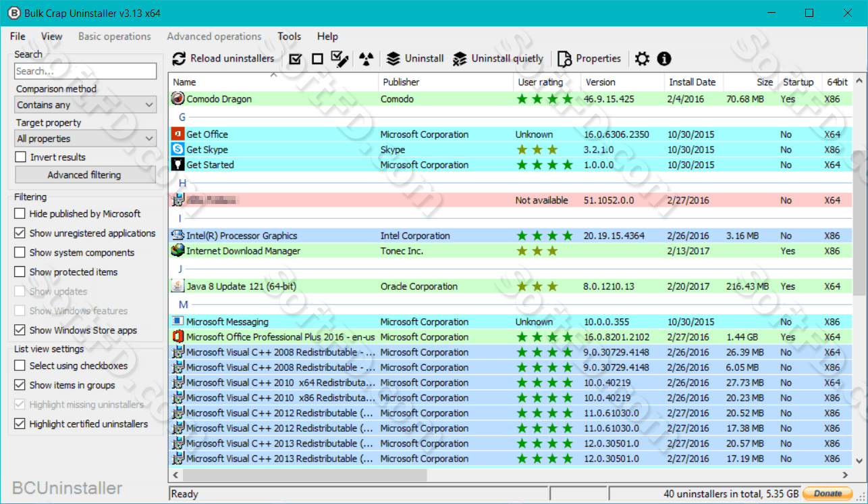Sort by the Install Date column
The height and width of the screenshot is (504, 868).
(693, 82)
